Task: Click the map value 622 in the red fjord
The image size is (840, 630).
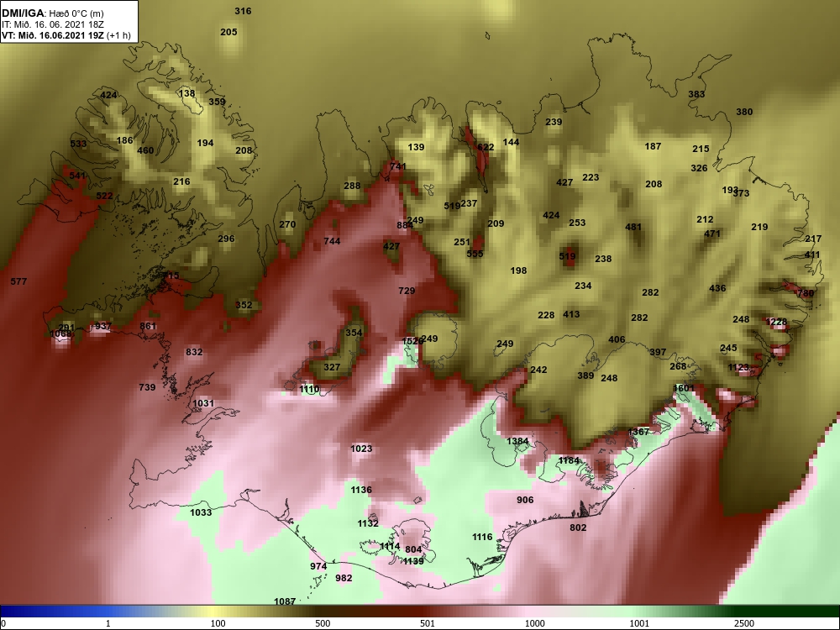Action: pos(486,147)
